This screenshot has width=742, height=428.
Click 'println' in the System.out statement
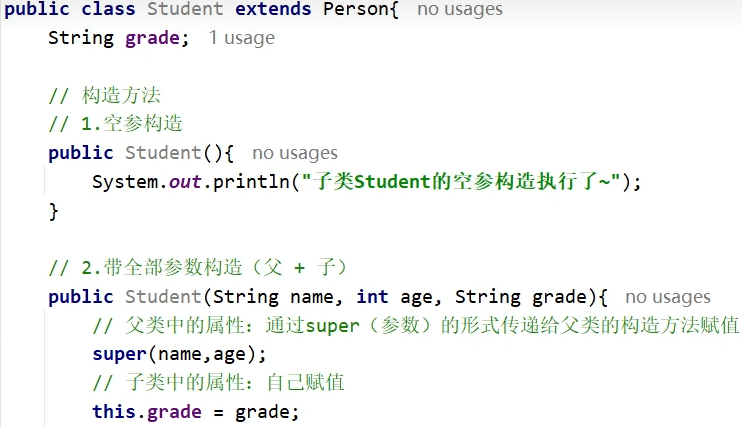click(251, 182)
